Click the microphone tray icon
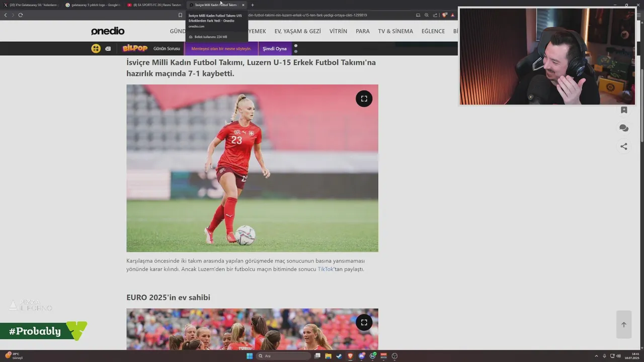 [x=604, y=356]
